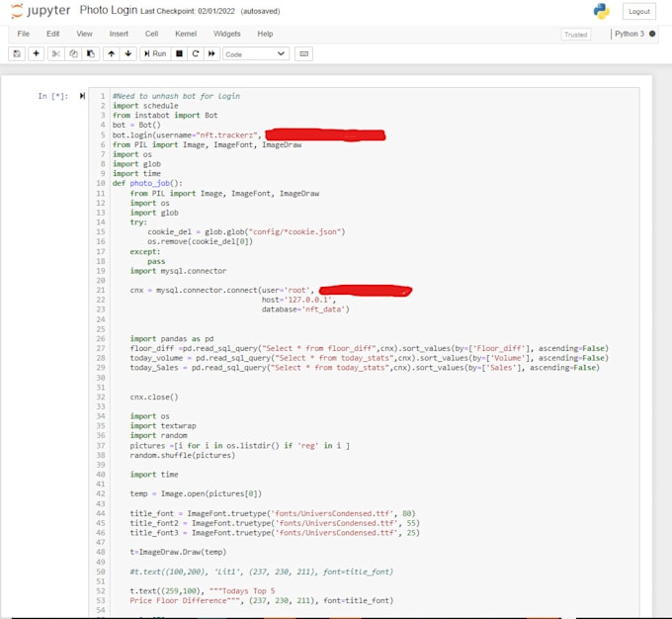Image resolution: width=672 pixels, height=619 pixels.
Task: Open the cell type Code dropdown
Action: point(255,54)
